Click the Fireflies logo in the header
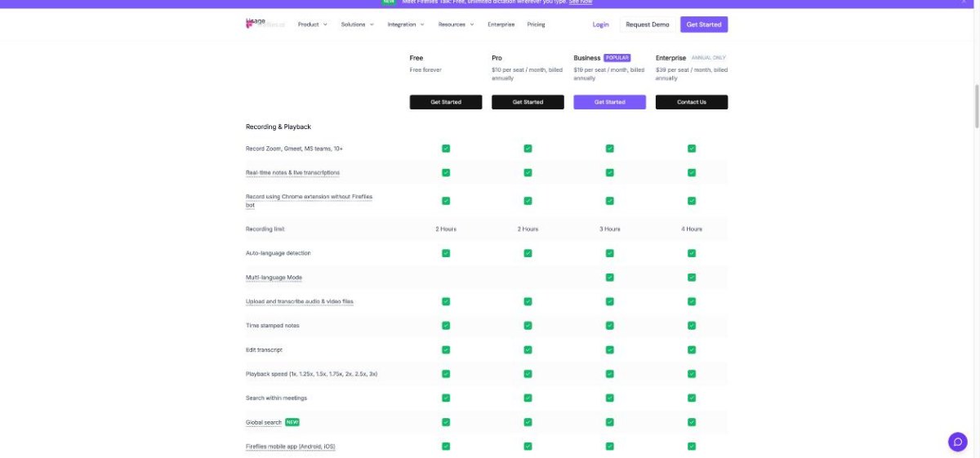 coord(265,24)
